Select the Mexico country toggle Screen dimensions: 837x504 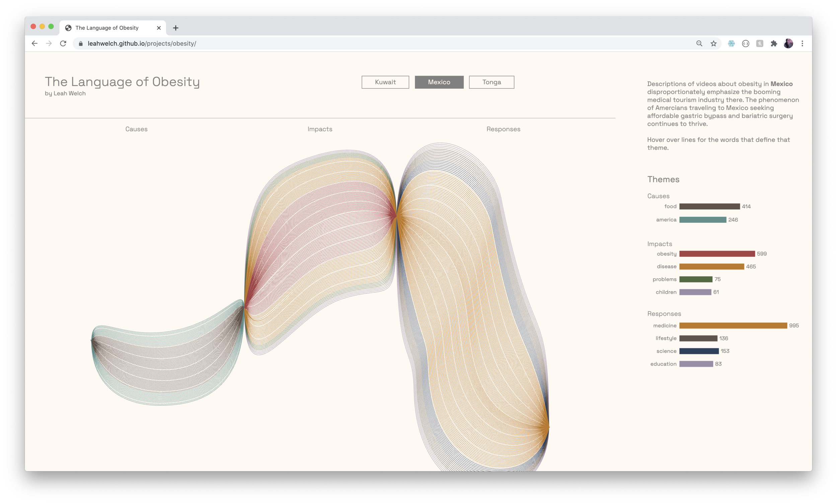point(439,82)
